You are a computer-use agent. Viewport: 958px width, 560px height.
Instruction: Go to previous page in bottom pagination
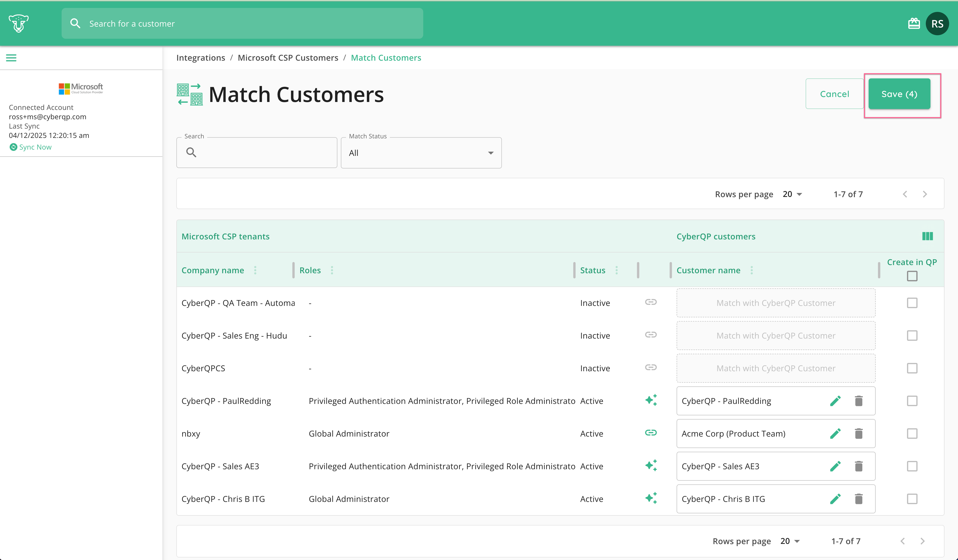pyautogui.click(x=902, y=541)
